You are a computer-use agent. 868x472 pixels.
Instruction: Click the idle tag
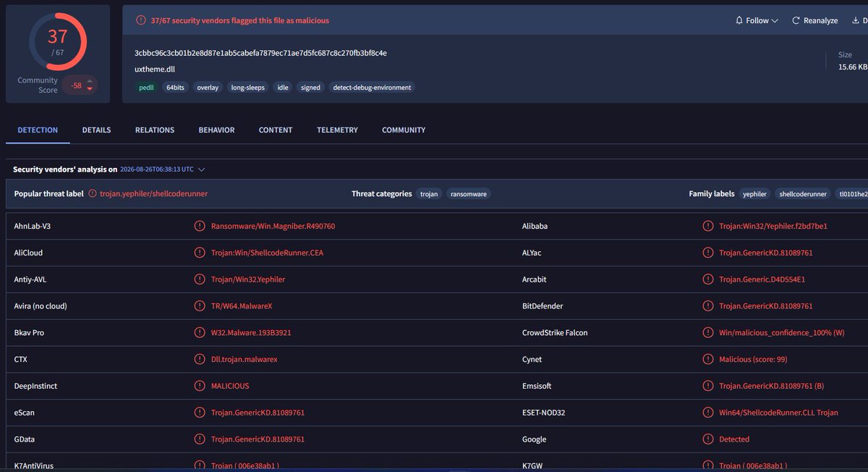283,88
